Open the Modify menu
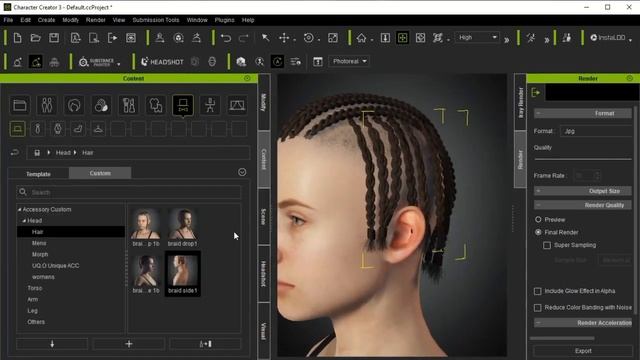Screen dimensions: 640x360 pos(71,20)
